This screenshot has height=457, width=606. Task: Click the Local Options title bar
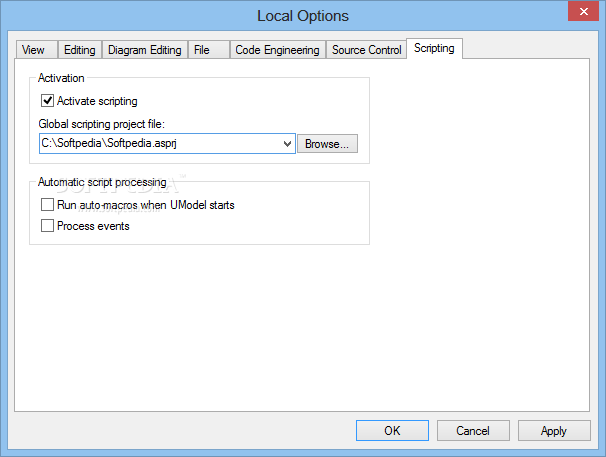(x=303, y=15)
